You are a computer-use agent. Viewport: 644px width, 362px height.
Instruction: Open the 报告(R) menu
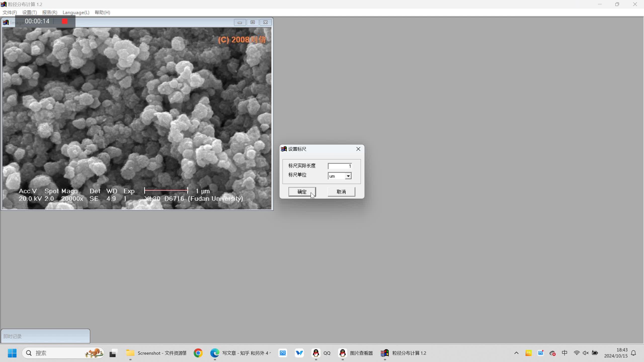pyautogui.click(x=50, y=12)
